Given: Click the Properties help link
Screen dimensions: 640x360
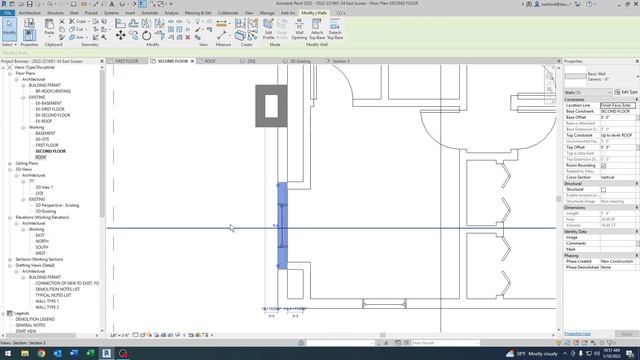Looking at the screenshot, I should 578,334.
